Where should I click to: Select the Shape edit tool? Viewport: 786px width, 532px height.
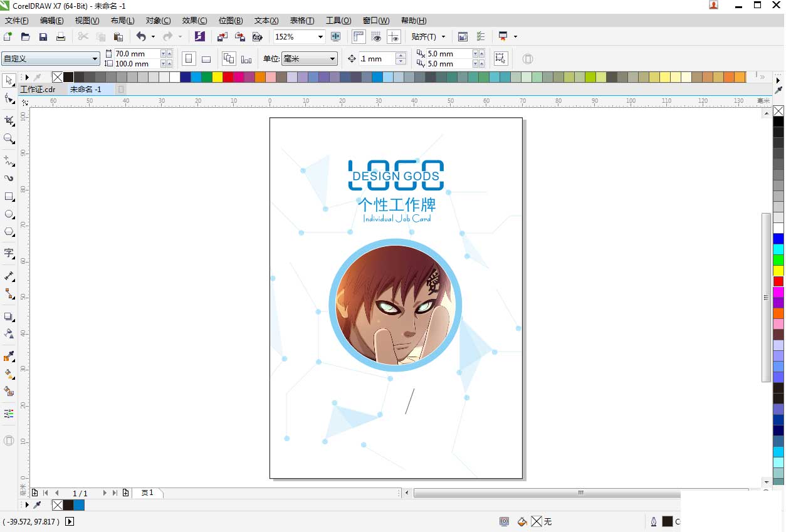point(9,99)
